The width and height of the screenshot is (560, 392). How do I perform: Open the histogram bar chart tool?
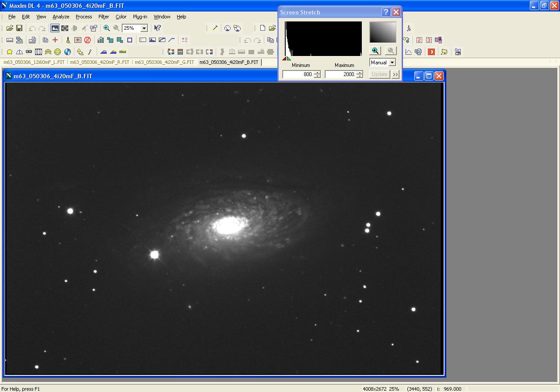click(x=101, y=40)
